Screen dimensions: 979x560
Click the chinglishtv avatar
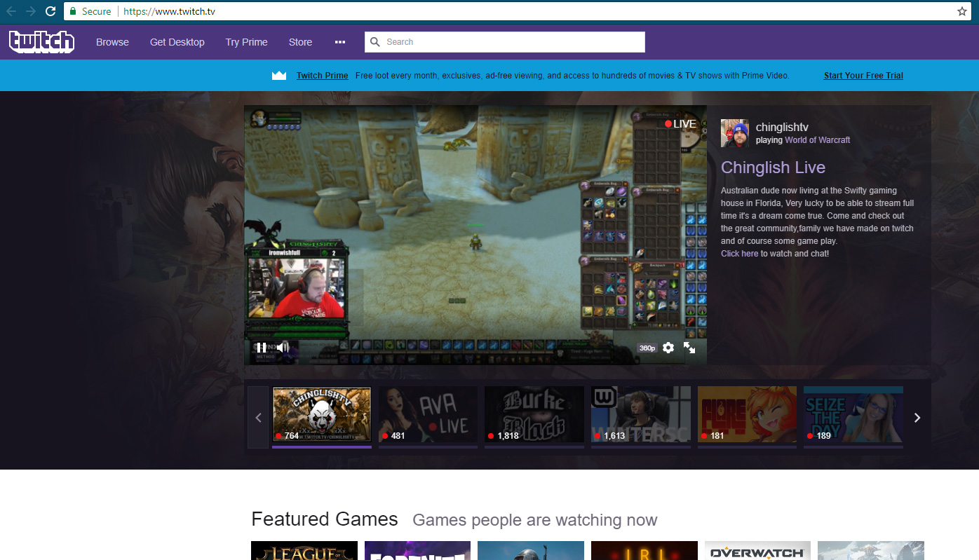(735, 133)
